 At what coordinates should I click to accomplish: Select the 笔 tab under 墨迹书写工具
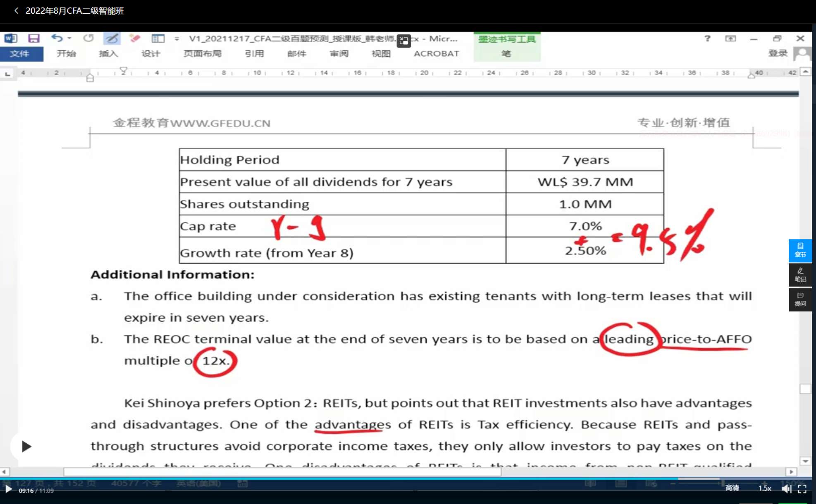[x=506, y=54]
